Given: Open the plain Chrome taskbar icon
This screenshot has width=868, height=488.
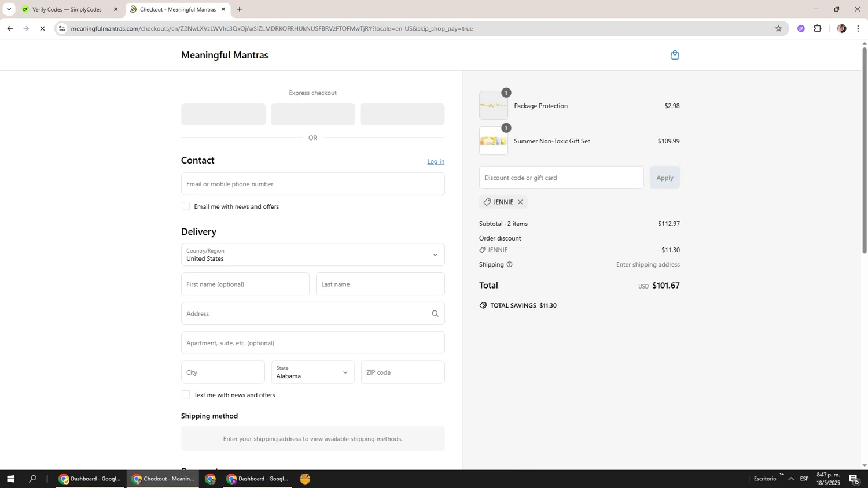Looking at the screenshot, I should tap(210, 479).
